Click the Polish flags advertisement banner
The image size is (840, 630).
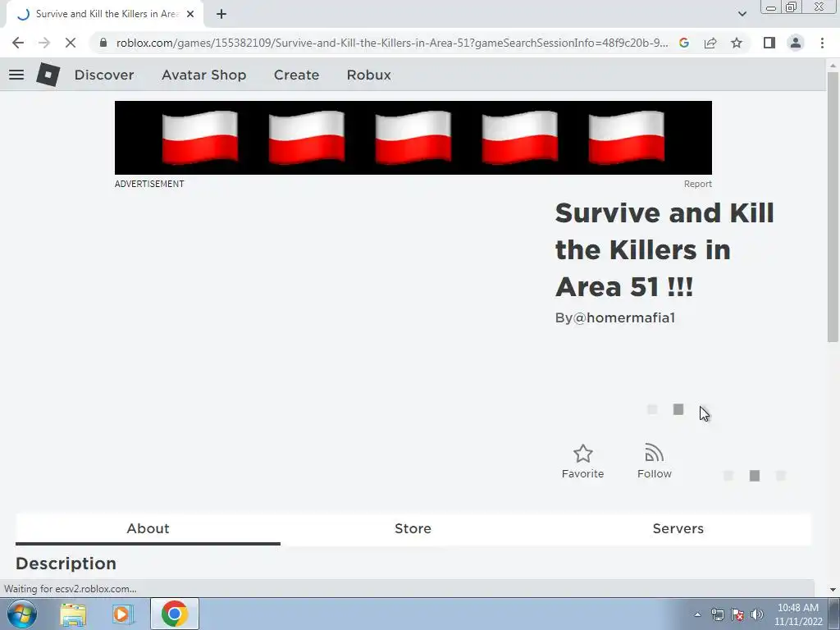click(413, 138)
